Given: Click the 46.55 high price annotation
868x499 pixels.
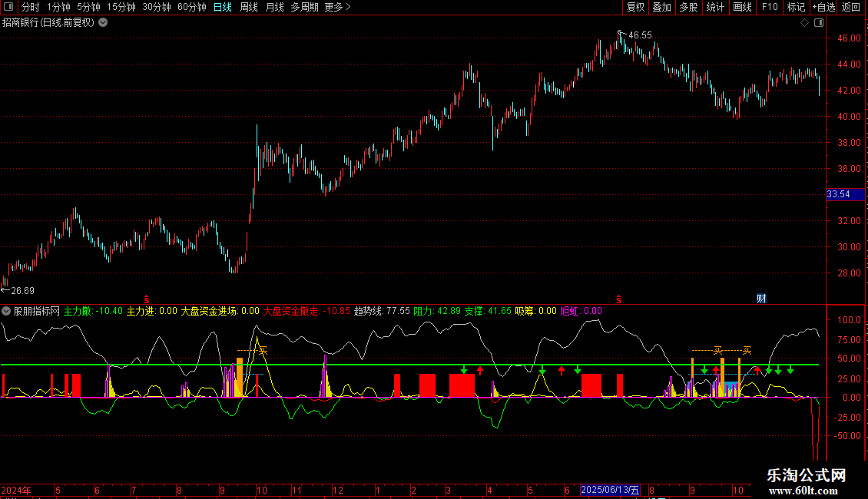Looking at the screenshot, I should click(640, 35).
